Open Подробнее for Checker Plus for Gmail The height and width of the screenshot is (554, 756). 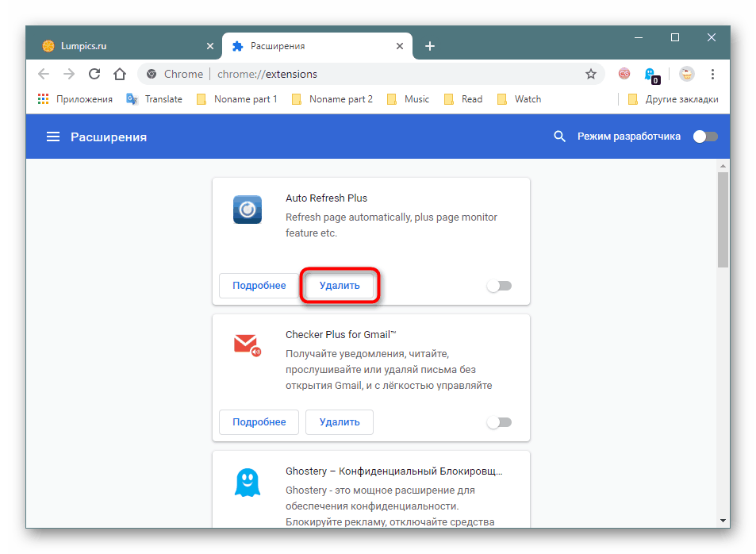pos(259,422)
